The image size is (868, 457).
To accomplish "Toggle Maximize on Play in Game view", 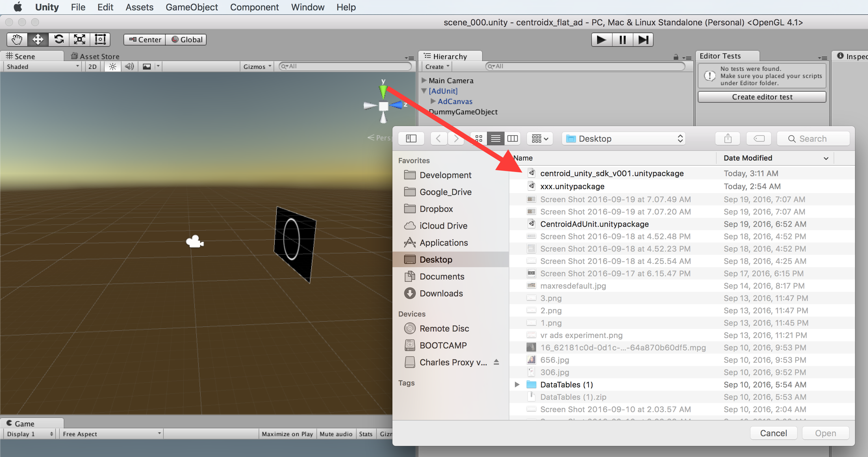I will tap(287, 434).
